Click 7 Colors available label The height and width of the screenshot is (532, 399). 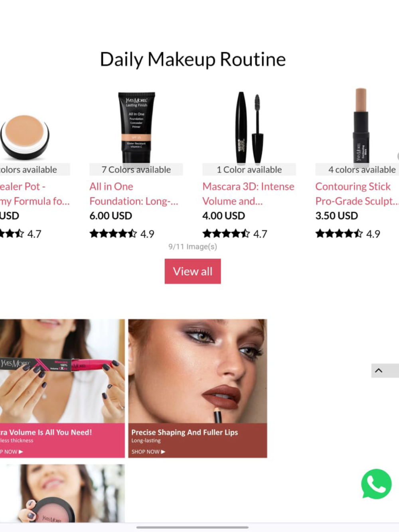tap(136, 169)
